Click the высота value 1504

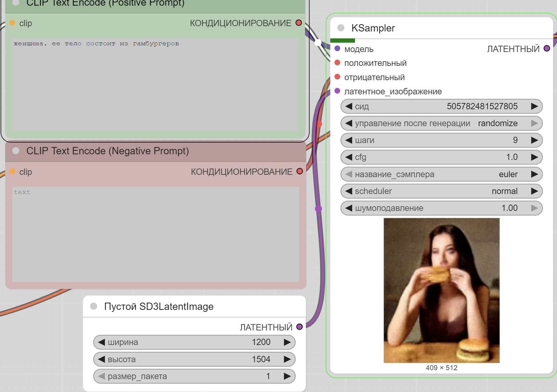261,359
